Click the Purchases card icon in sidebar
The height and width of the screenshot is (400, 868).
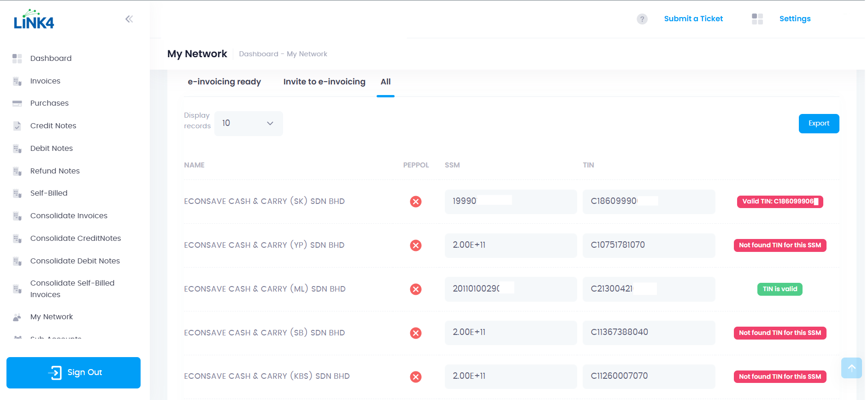click(17, 103)
